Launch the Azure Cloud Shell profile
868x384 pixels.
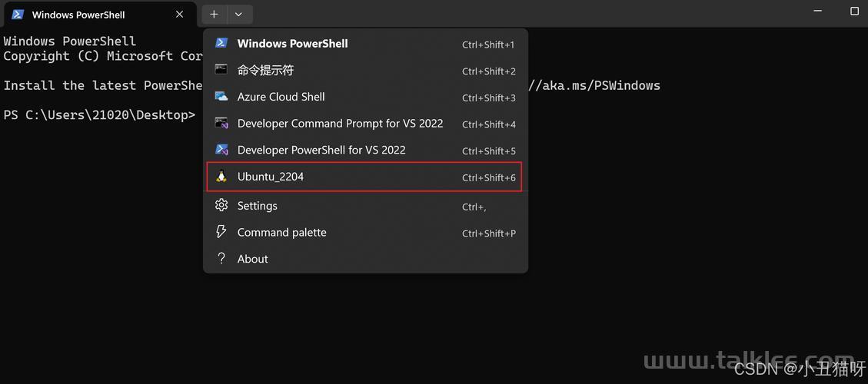pos(365,97)
